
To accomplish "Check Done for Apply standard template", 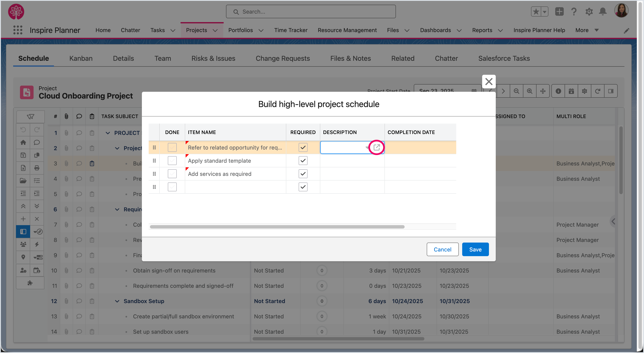I will 172,161.
